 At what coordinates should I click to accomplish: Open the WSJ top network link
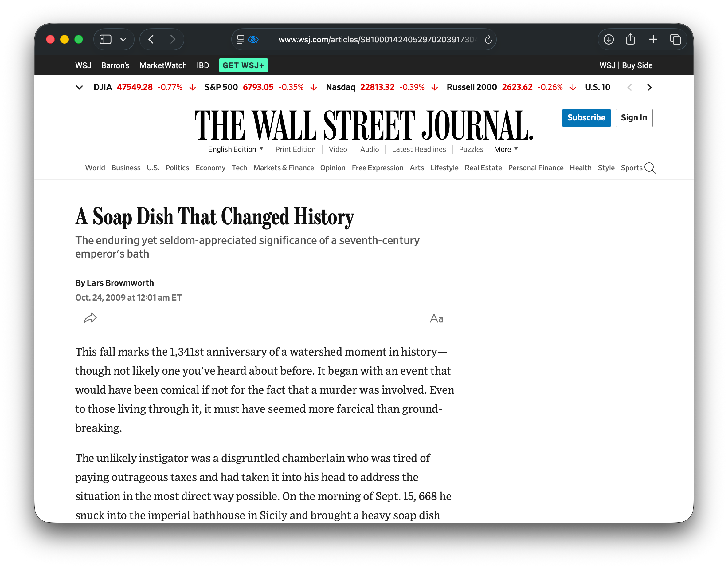pyautogui.click(x=83, y=65)
